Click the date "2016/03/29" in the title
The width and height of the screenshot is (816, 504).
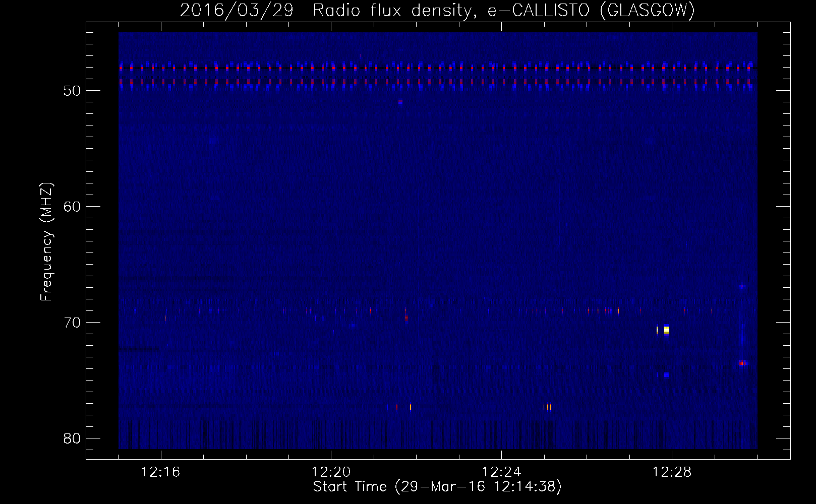237,10
